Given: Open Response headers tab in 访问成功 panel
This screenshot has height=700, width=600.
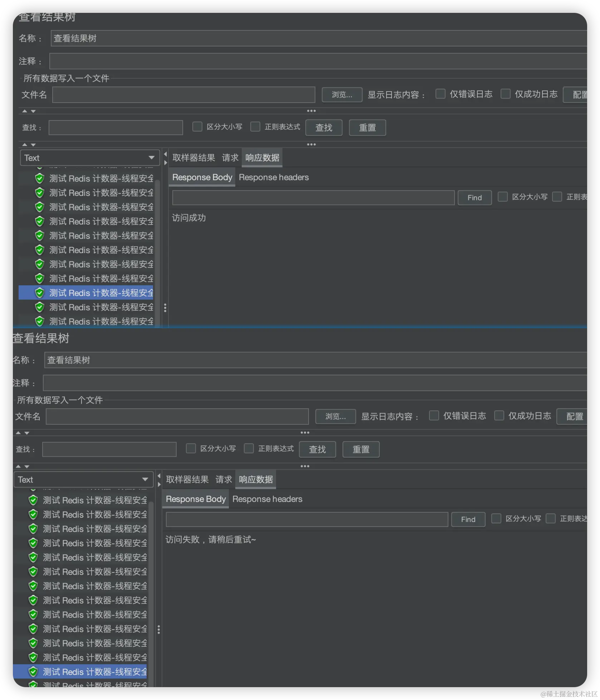Looking at the screenshot, I should [x=274, y=177].
